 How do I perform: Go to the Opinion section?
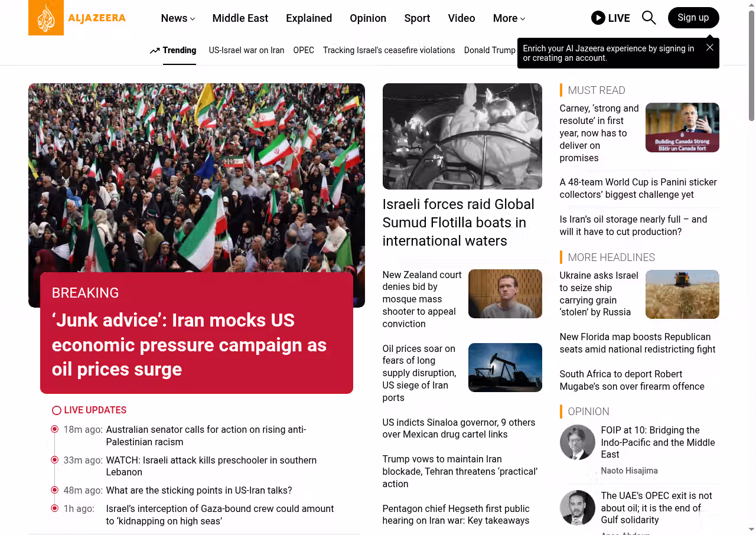[x=367, y=18]
